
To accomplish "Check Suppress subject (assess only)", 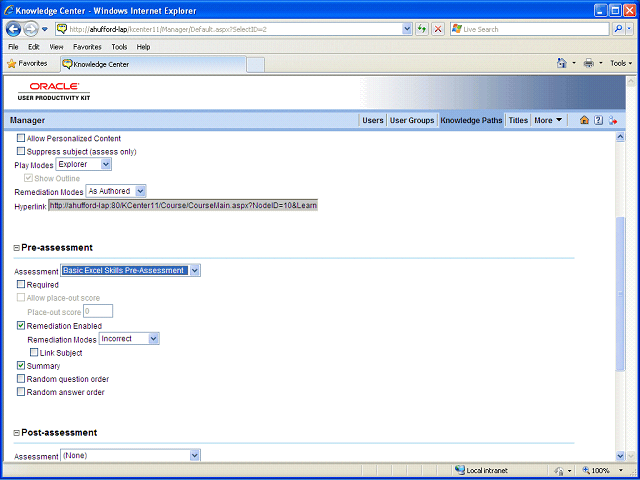I will [x=21, y=151].
